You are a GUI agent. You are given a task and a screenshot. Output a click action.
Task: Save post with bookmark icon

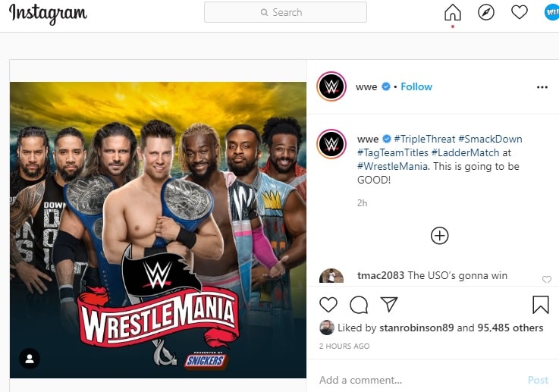point(540,305)
